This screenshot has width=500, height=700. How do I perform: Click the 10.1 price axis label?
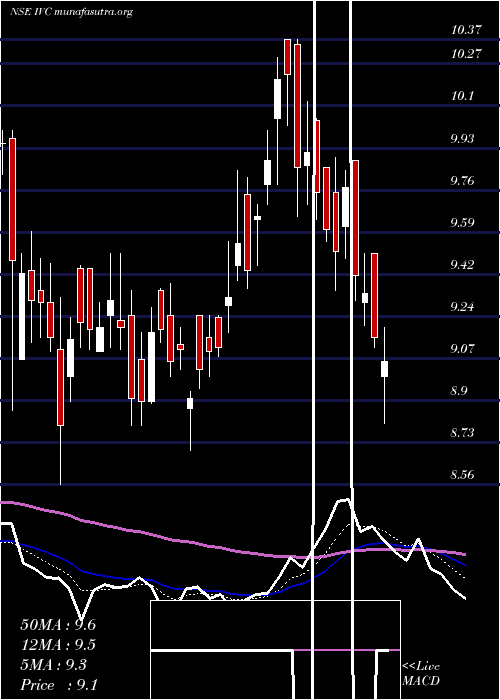[x=462, y=96]
